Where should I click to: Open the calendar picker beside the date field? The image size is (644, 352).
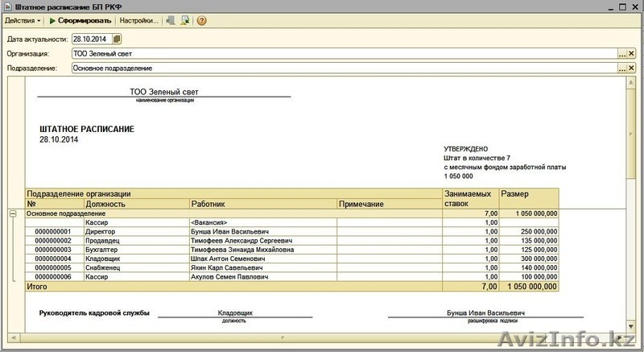pyautogui.click(x=117, y=38)
